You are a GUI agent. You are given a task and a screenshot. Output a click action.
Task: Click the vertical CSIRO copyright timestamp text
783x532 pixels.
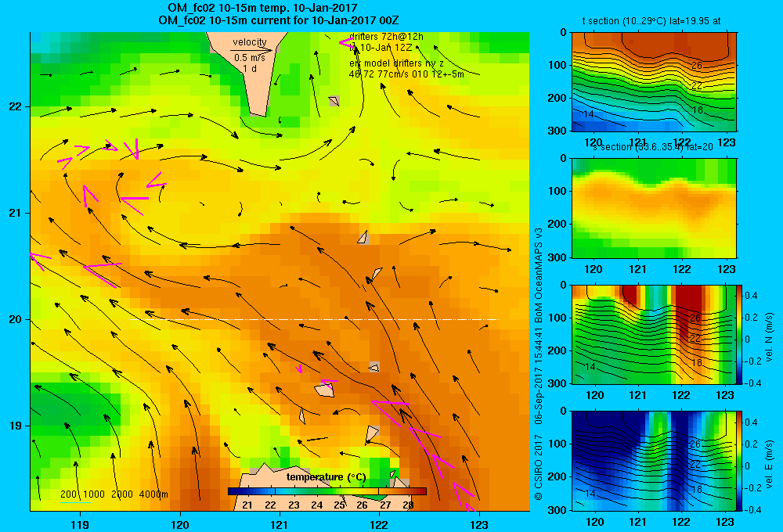coord(539,364)
